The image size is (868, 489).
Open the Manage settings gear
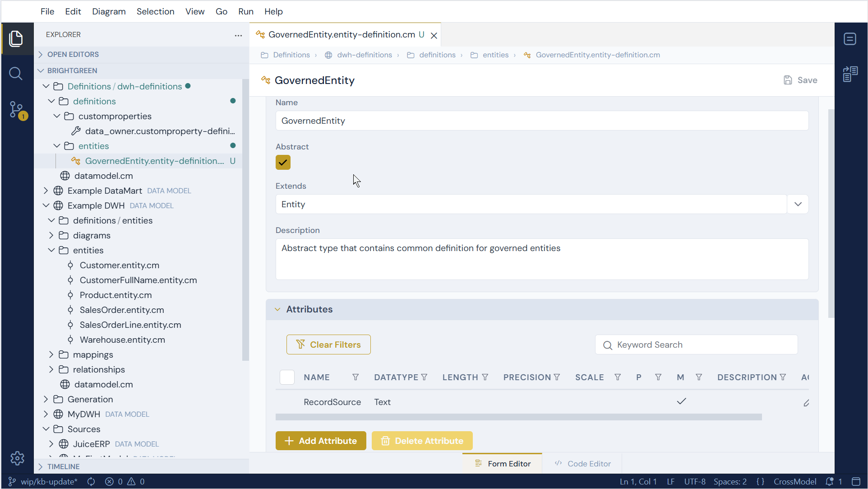17,458
